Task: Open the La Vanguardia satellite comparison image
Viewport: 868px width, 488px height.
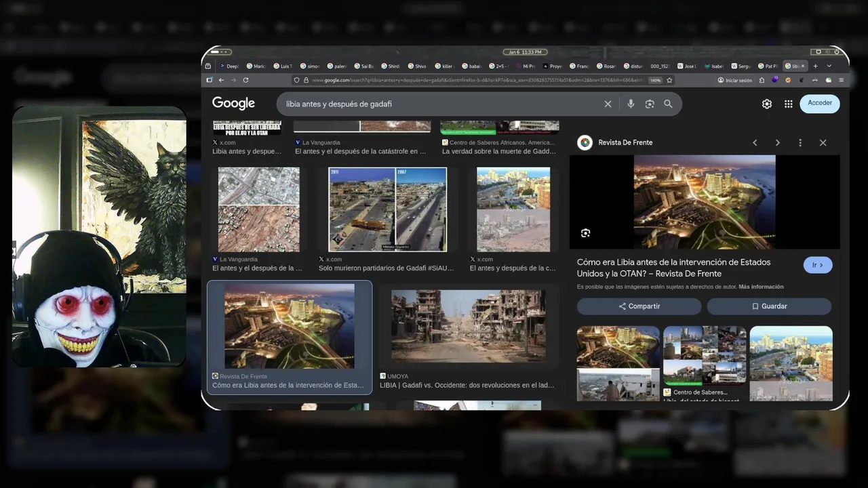Action: click(258, 209)
